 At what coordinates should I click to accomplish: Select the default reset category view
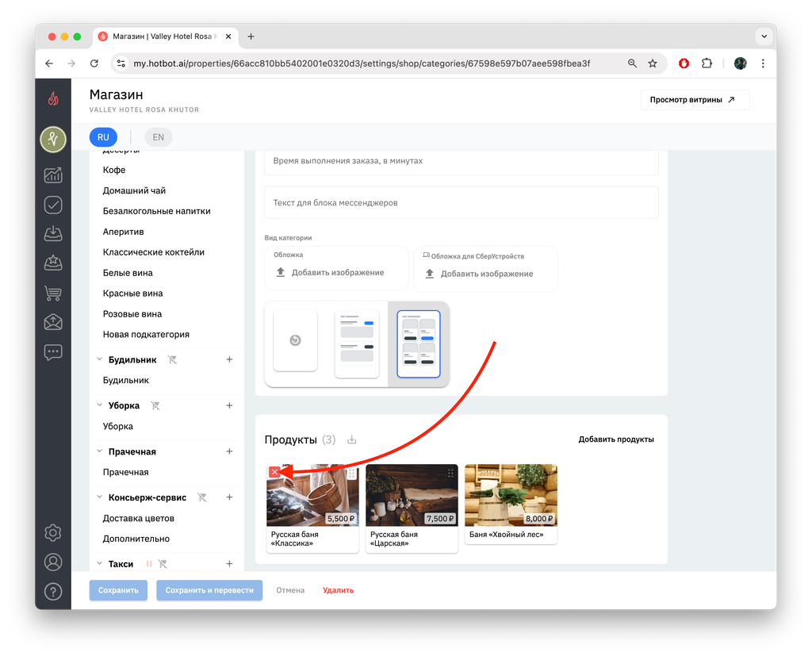point(295,340)
